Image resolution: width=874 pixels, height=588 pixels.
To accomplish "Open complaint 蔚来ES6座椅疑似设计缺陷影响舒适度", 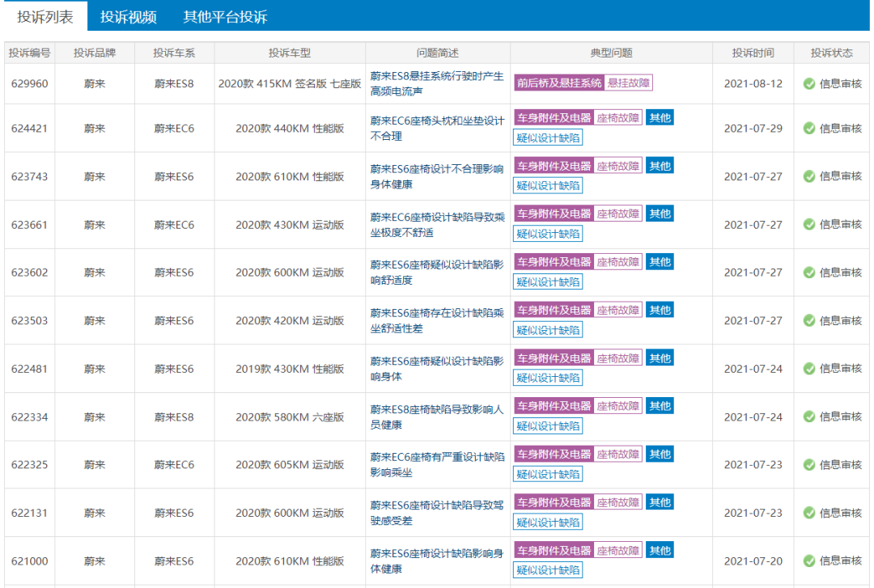I will pos(437,273).
